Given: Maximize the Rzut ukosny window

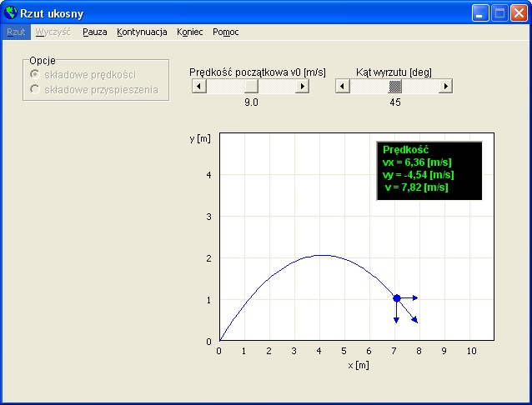Looking at the screenshot, I should click(499, 13).
